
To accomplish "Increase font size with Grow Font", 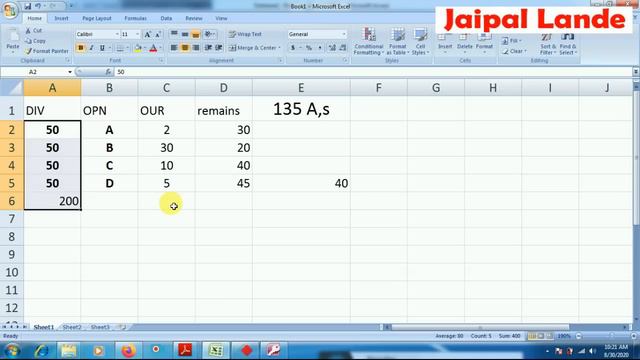I will click(147, 34).
